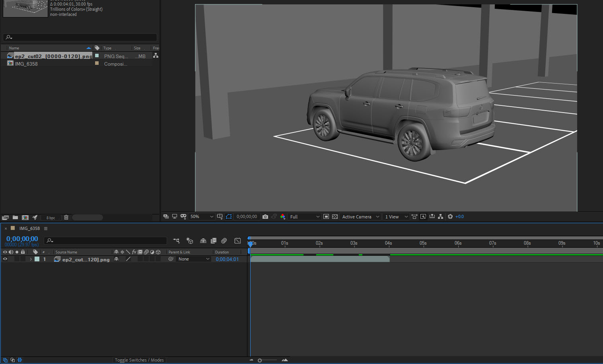The image size is (603, 364).
Task: Click the new composition icon
Action: 25,218
